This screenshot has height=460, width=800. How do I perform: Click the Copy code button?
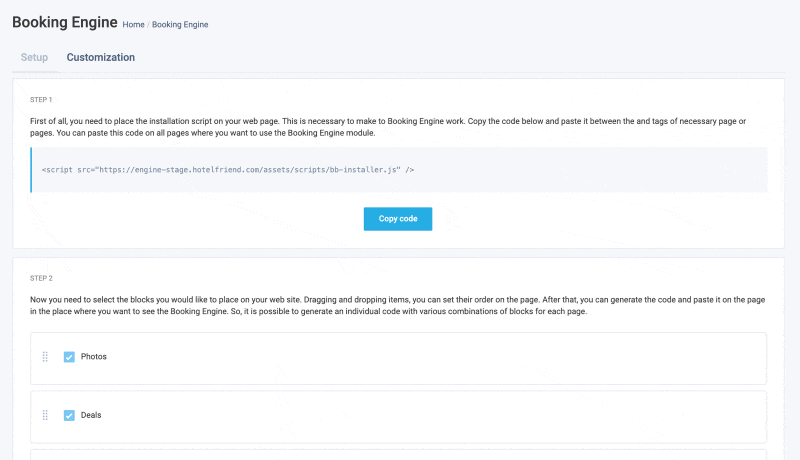(398, 219)
